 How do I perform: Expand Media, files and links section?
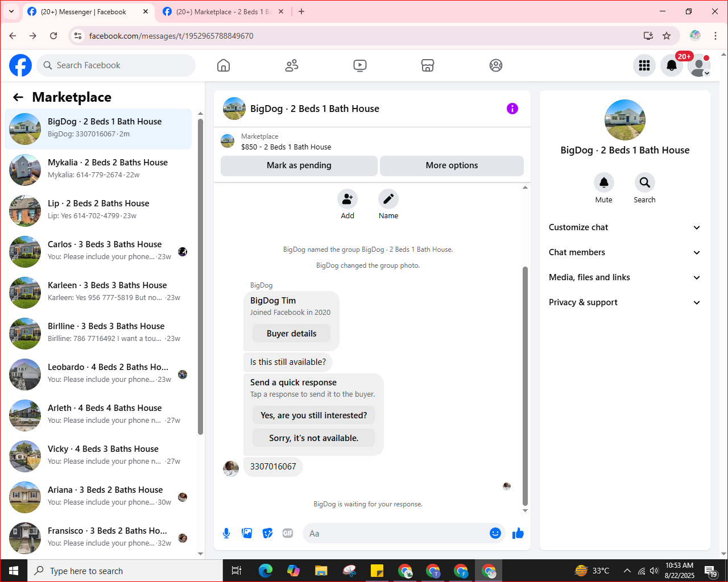click(x=624, y=277)
